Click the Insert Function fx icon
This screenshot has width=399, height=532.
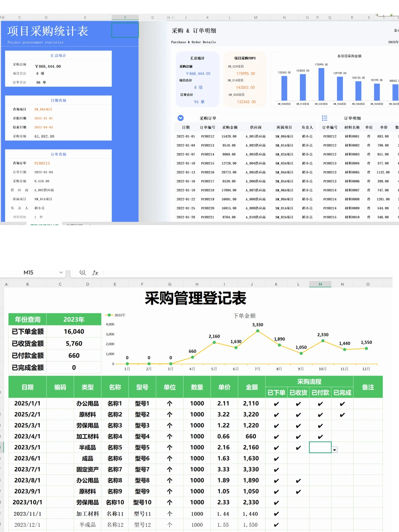pyautogui.click(x=95, y=273)
